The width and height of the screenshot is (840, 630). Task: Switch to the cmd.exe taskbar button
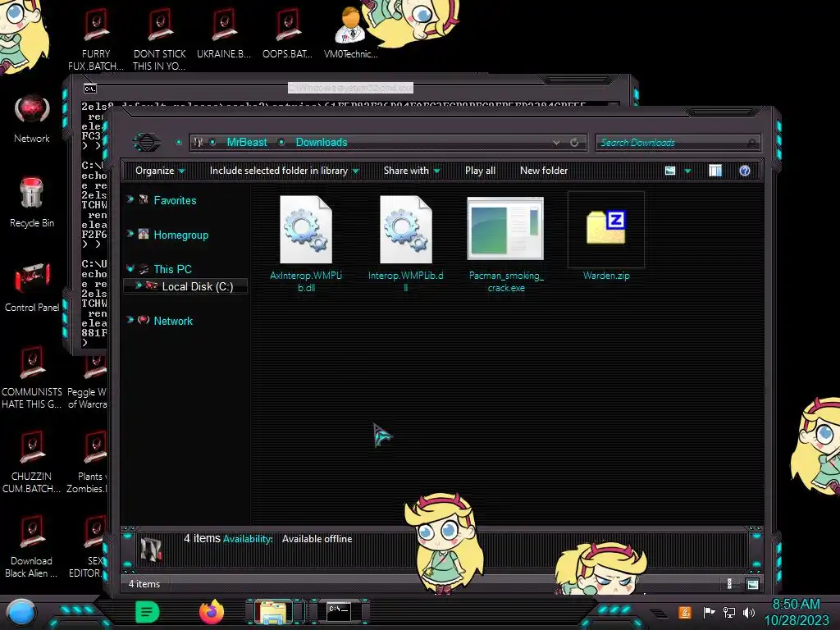point(339,612)
